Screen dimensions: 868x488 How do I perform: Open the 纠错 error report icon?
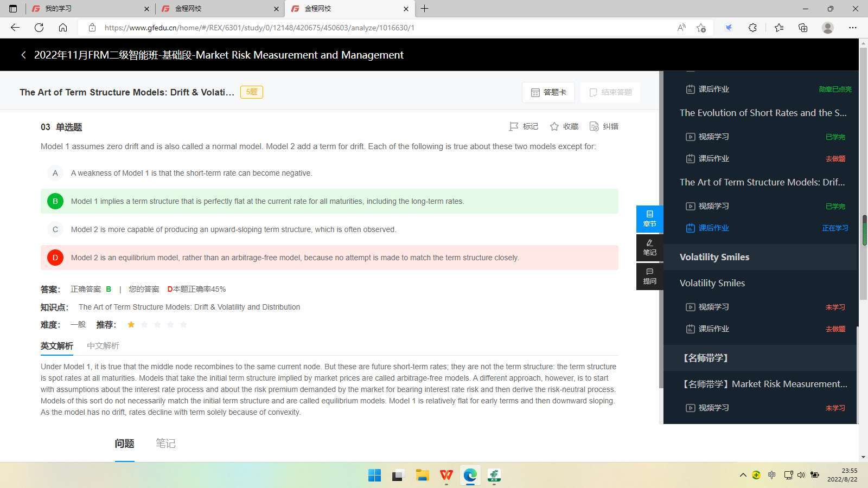[594, 126]
